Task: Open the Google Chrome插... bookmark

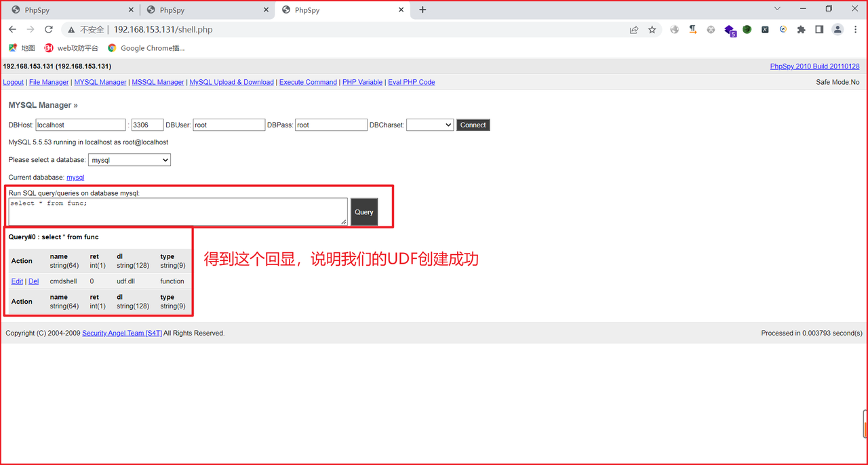Action: pyautogui.click(x=146, y=48)
